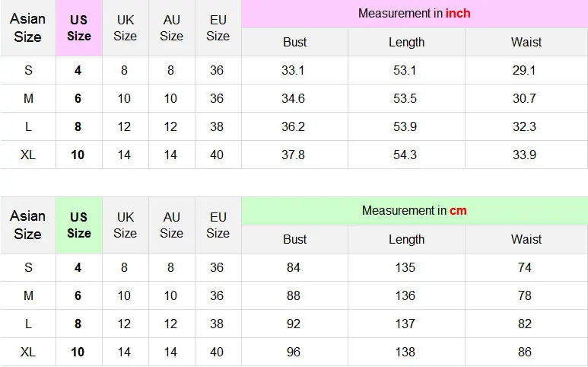Click UK Size header in top table
588x367 pixels.
point(126,28)
